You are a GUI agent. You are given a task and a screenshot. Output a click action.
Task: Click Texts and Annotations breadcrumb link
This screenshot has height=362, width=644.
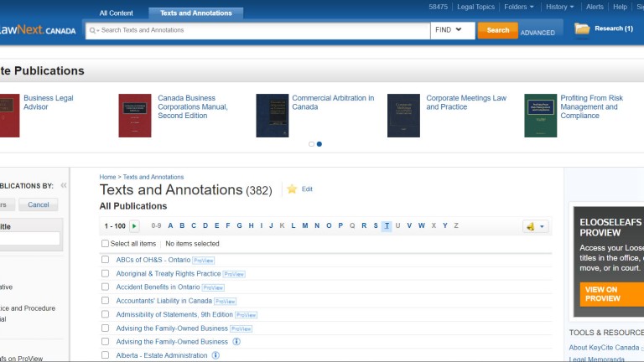(153, 177)
